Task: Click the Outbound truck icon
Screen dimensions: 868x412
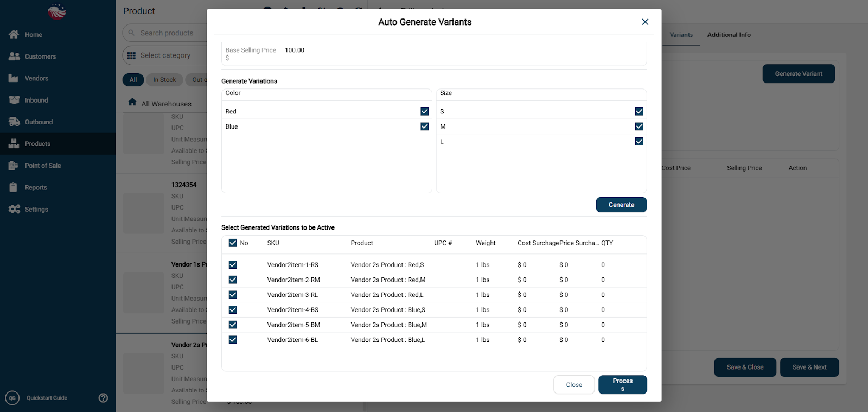Action: [x=14, y=122]
